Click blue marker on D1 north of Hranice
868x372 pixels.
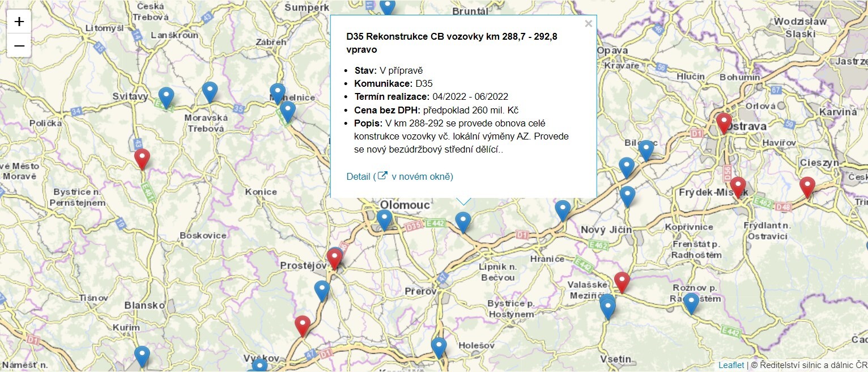point(563,211)
